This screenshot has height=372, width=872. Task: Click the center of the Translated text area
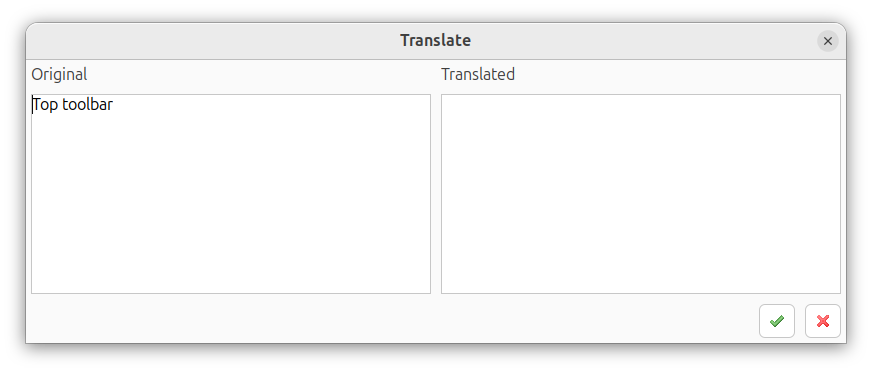point(641,194)
